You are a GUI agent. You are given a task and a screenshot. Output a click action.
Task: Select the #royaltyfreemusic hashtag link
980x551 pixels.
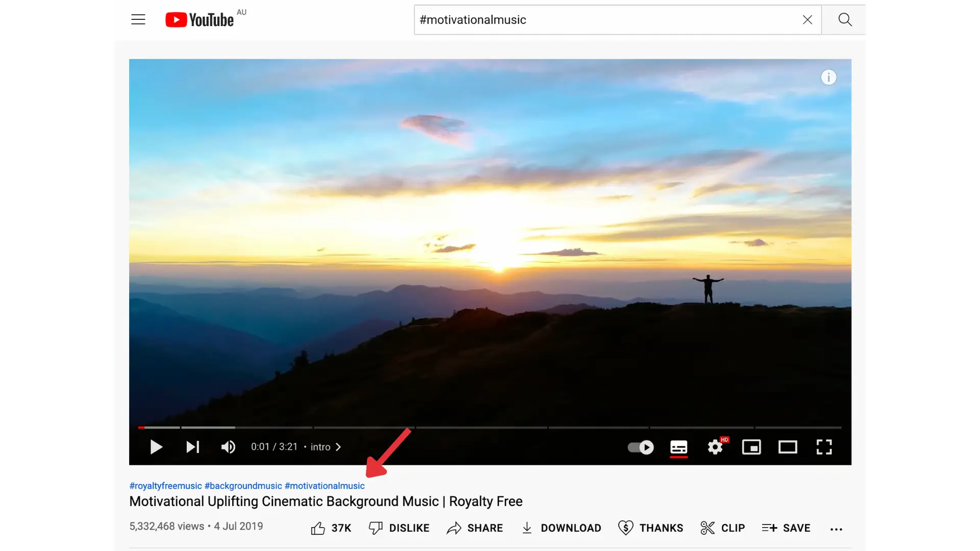tap(165, 485)
